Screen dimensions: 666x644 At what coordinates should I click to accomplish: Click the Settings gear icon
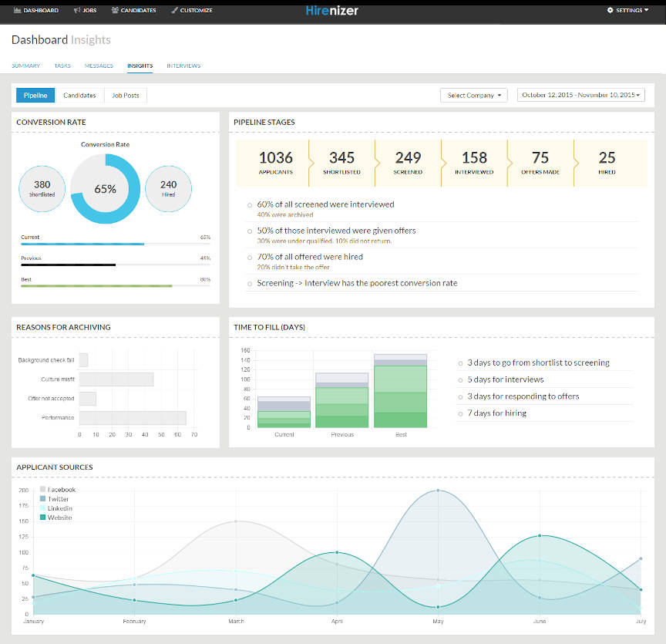(610, 11)
